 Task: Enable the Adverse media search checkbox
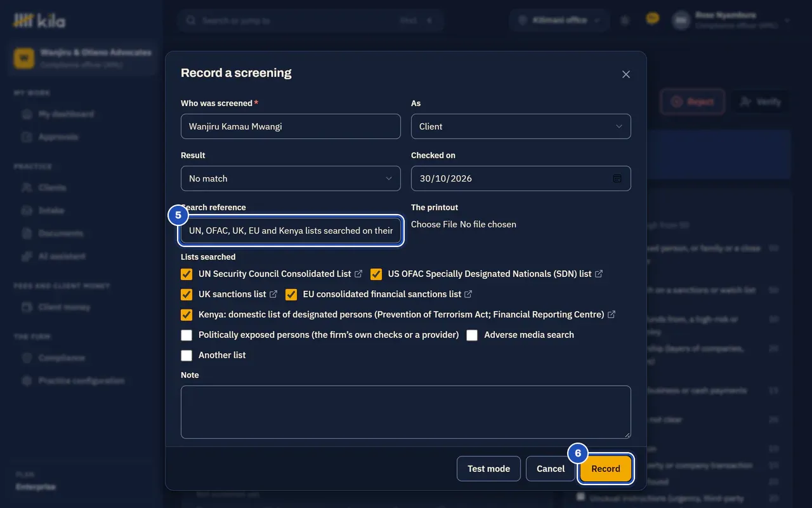pyautogui.click(x=472, y=335)
